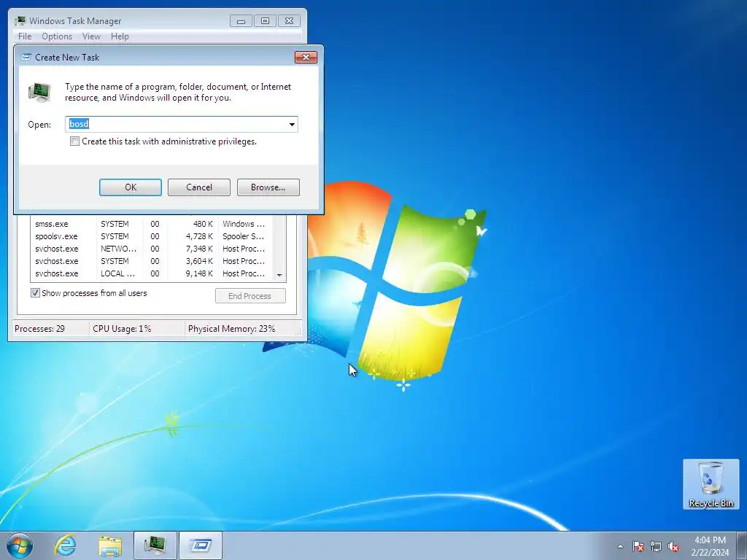Close the Create New Task dialog

pos(306,57)
